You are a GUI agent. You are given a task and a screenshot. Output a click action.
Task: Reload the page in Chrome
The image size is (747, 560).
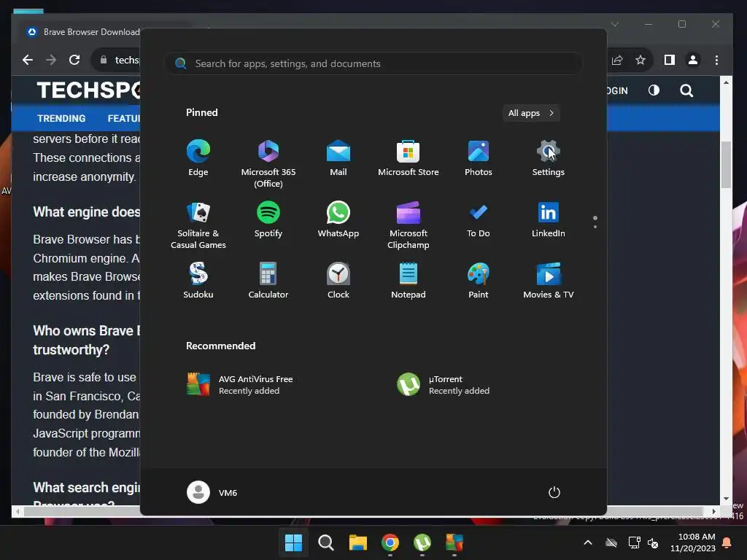[x=74, y=60]
